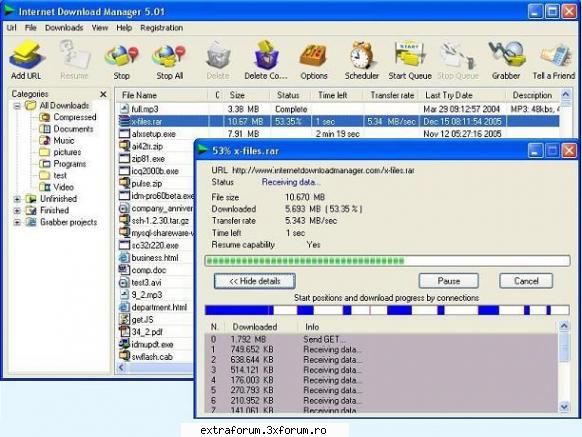
Task: Expand the Grabber projects tree node
Action: click(x=17, y=222)
